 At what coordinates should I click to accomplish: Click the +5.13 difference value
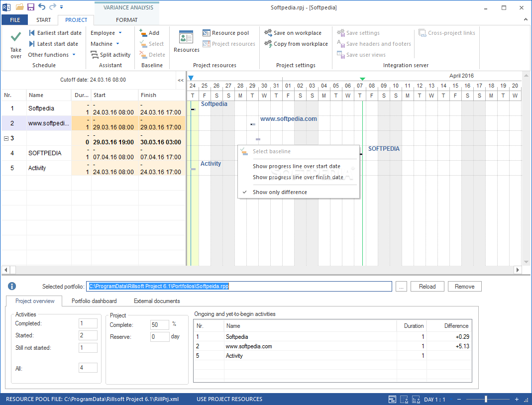pos(462,346)
